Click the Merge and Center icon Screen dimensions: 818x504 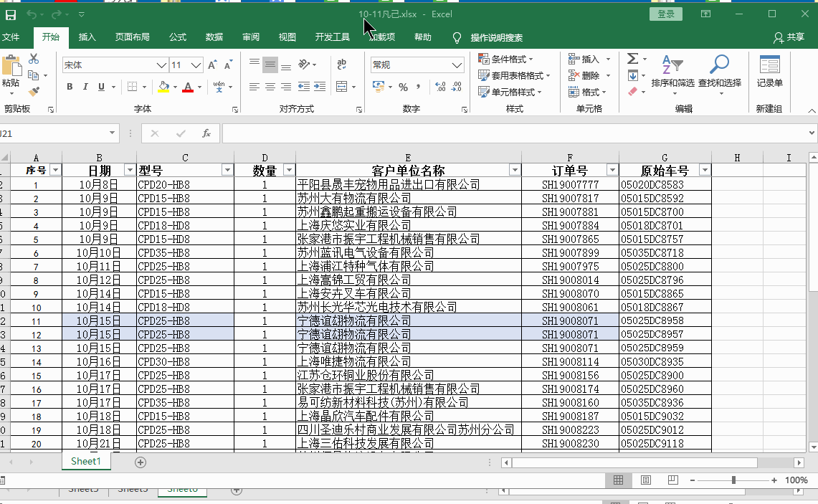pyautogui.click(x=342, y=87)
